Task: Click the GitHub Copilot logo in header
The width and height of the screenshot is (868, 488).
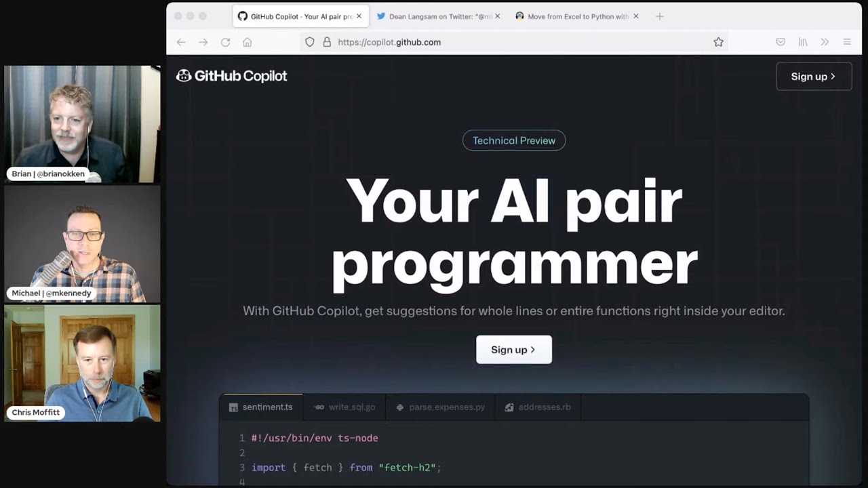Action: click(231, 76)
